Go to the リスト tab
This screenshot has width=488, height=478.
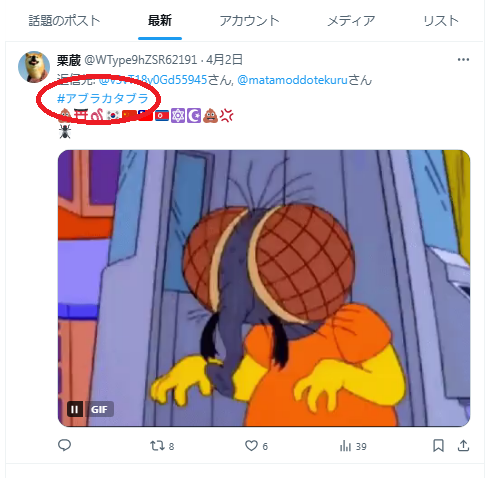click(441, 21)
